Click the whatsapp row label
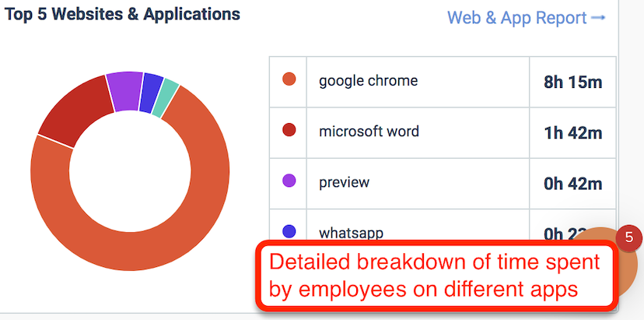The width and height of the screenshot is (644, 320). coord(351,233)
